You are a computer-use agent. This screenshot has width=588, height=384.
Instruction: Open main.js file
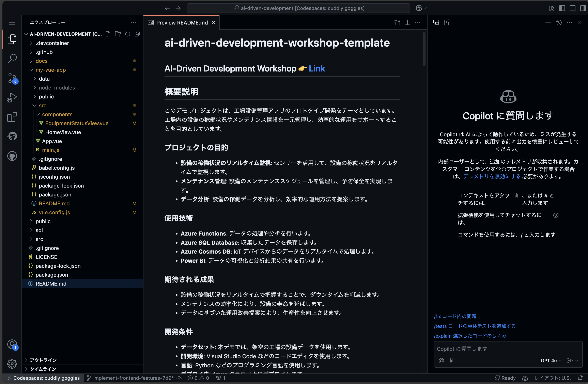(x=82, y=150)
